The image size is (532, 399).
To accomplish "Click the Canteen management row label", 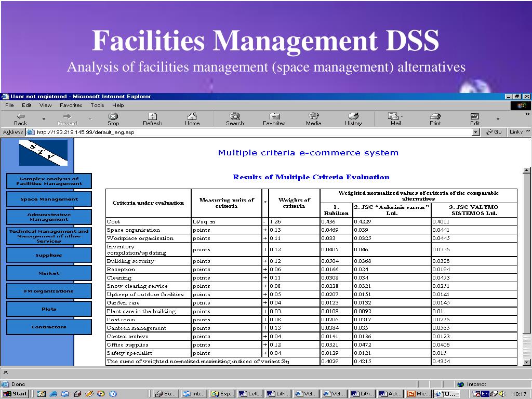I will click(x=137, y=328).
